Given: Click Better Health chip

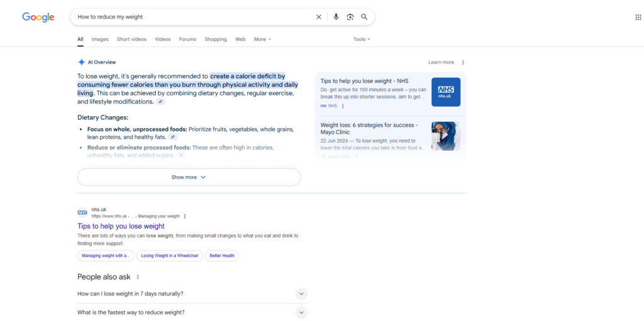Looking at the screenshot, I should [222, 255].
